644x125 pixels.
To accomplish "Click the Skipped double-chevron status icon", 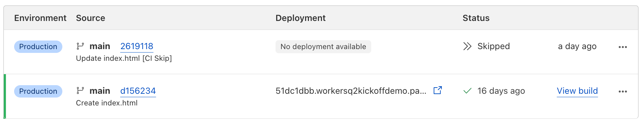I will [x=467, y=46].
